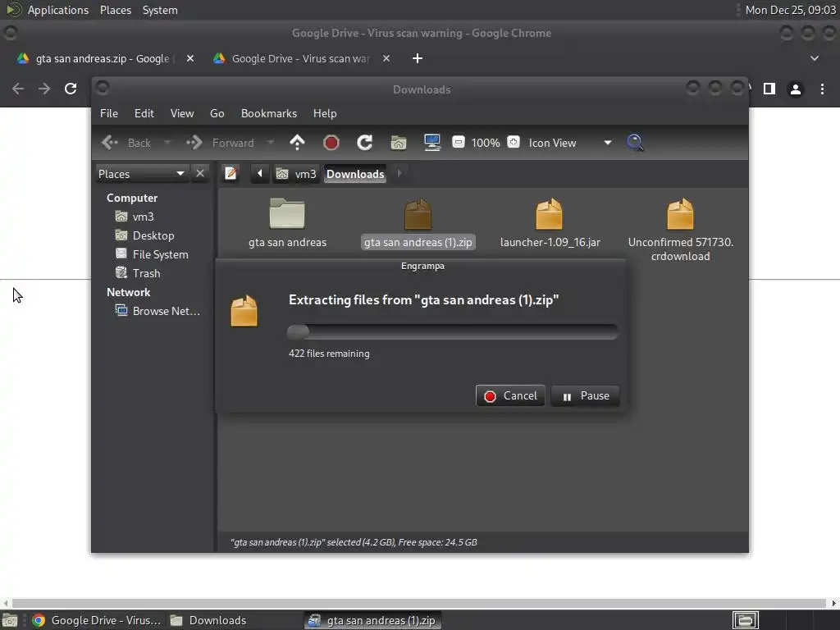Open the Icon View mode dropdown
The height and width of the screenshot is (630, 840).
570,143
